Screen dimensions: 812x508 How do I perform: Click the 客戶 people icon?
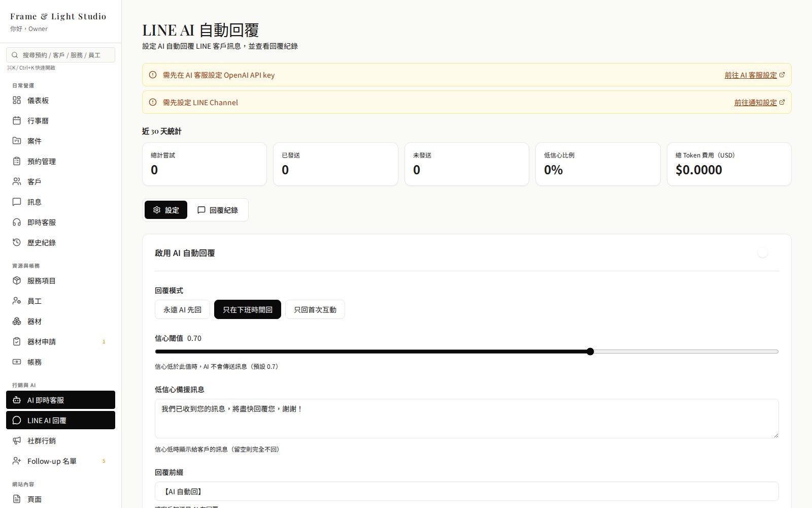click(17, 181)
